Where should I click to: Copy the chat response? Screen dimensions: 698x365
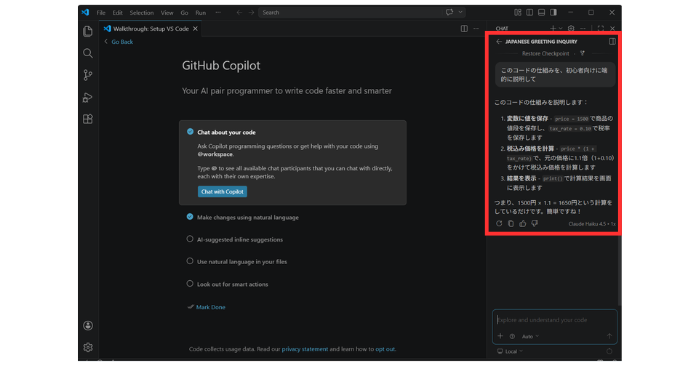pyautogui.click(x=511, y=223)
